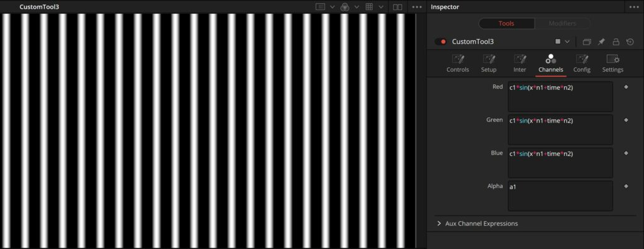Click the Red expression field
This screenshot has width=644, height=249.
click(x=560, y=97)
